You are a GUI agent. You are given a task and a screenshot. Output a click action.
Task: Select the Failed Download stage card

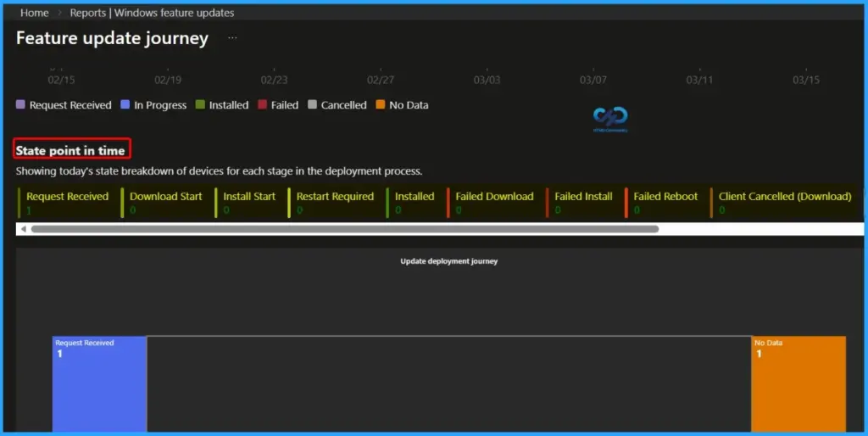[x=492, y=203]
